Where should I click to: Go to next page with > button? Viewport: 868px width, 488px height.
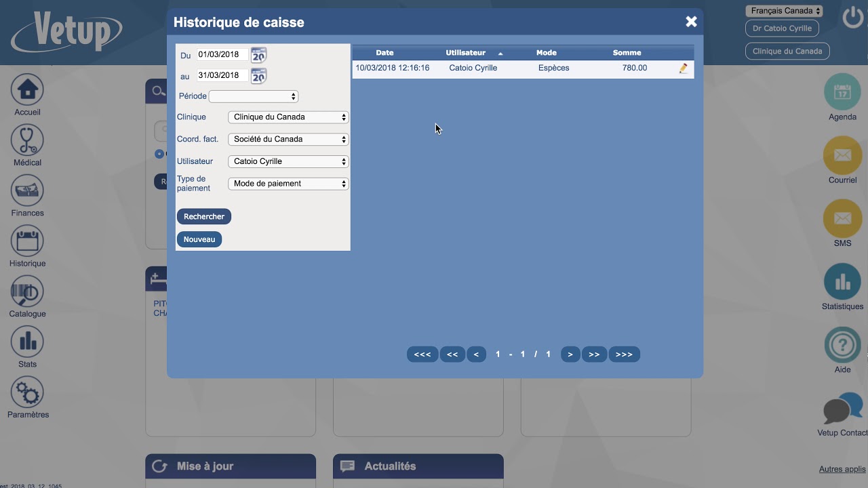570,354
